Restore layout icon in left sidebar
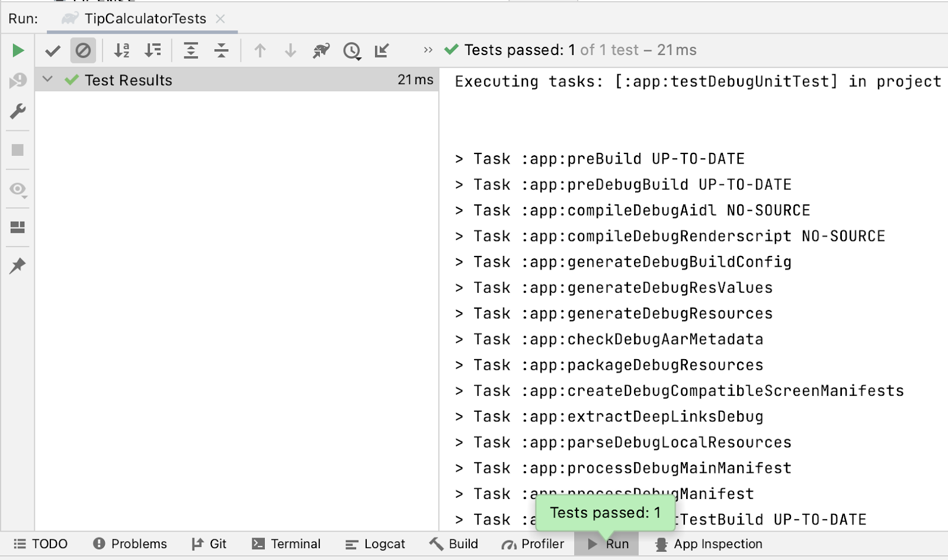The width and height of the screenshot is (948, 560). 18,227
